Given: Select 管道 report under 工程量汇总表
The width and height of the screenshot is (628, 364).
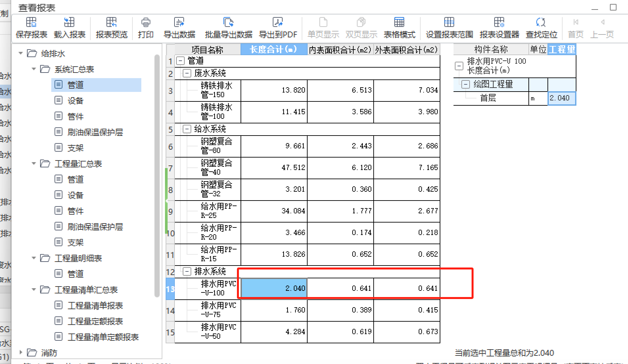Looking at the screenshot, I should (x=75, y=179).
